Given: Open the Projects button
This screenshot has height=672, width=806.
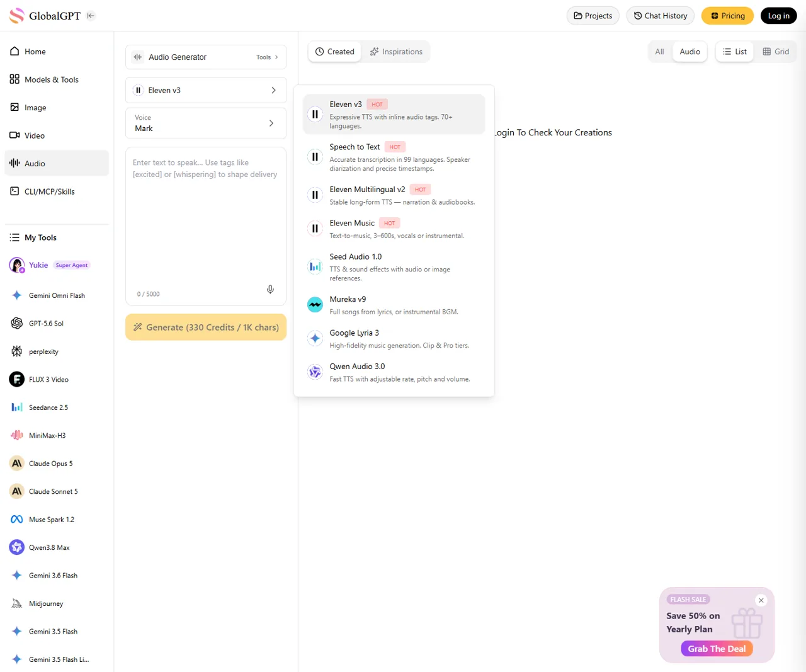Looking at the screenshot, I should pyautogui.click(x=593, y=16).
